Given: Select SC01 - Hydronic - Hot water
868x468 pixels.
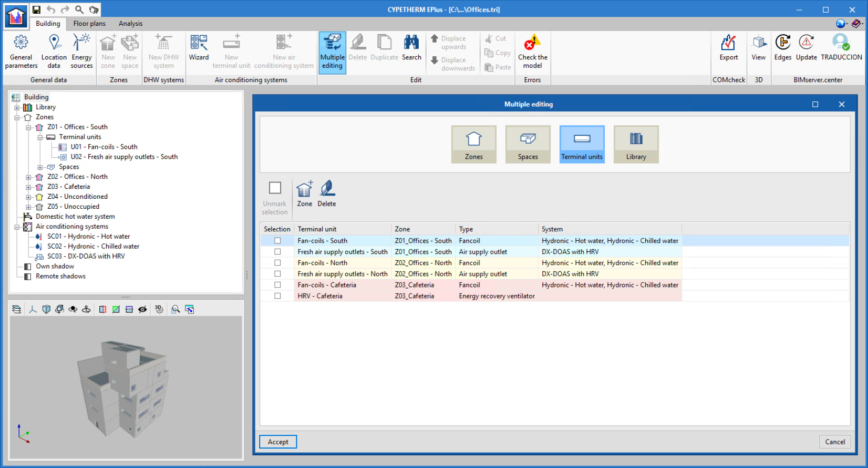Looking at the screenshot, I should pos(88,237).
